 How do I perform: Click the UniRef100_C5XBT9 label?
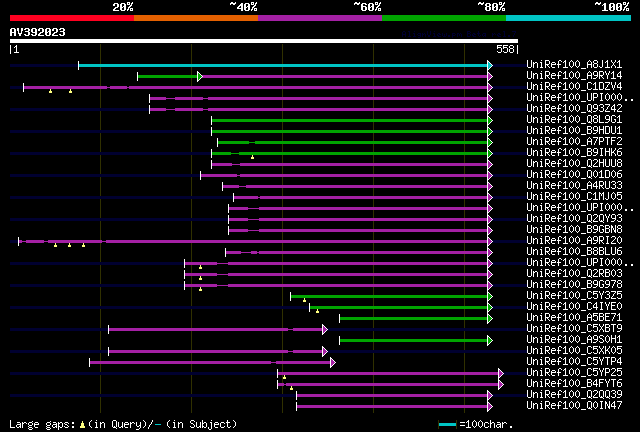(x=574, y=329)
